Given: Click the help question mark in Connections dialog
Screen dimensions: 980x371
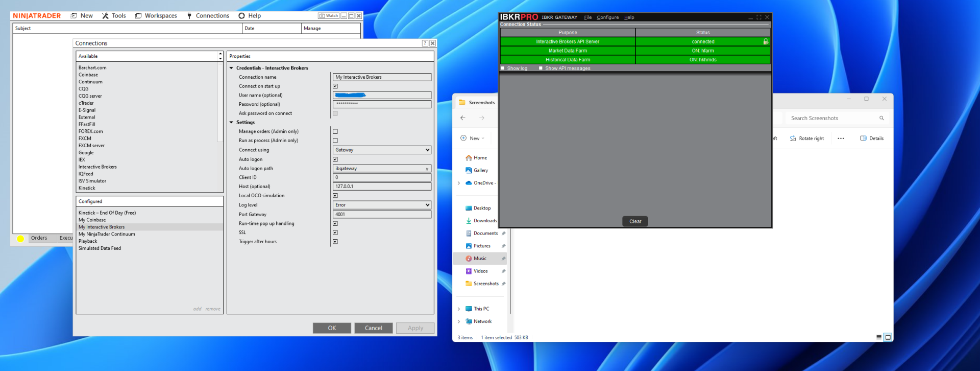Looking at the screenshot, I should click(x=425, y=43).
